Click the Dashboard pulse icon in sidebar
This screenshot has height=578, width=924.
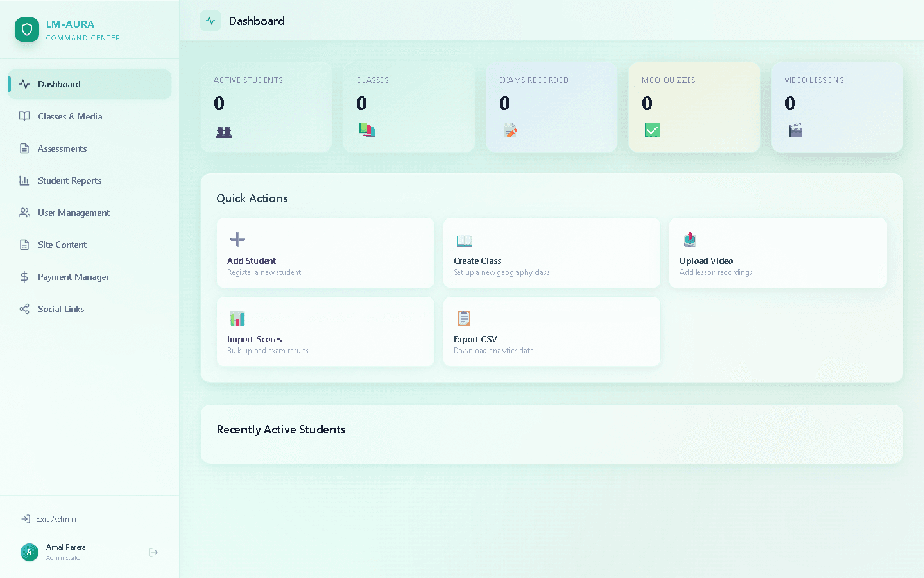tap(24, 84)
